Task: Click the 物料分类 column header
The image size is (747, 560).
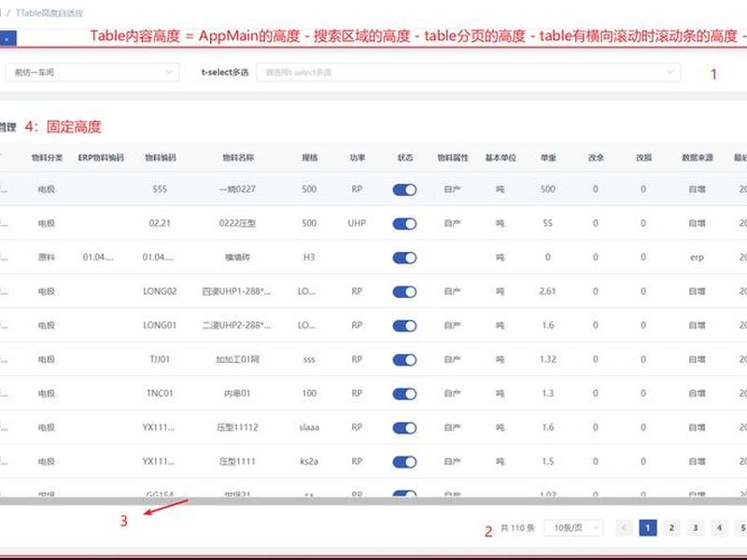Action: click(x=47, y=158)
